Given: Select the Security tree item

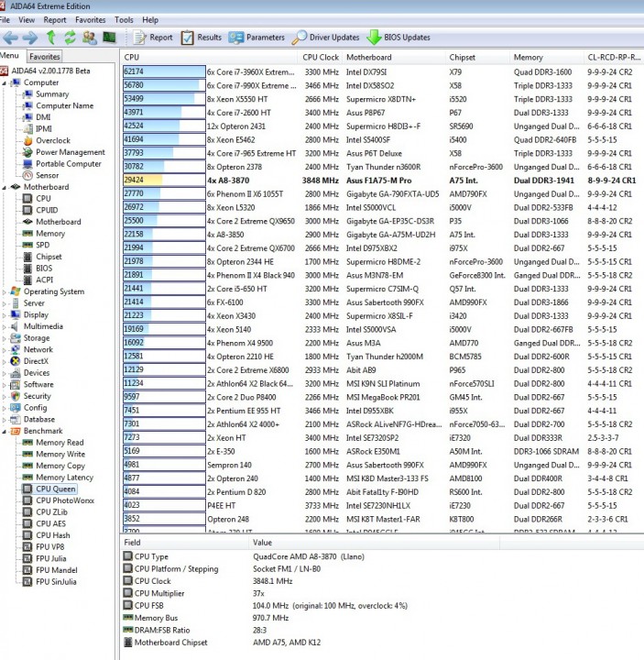Looking at the screenshot, I should pos(37,396).
